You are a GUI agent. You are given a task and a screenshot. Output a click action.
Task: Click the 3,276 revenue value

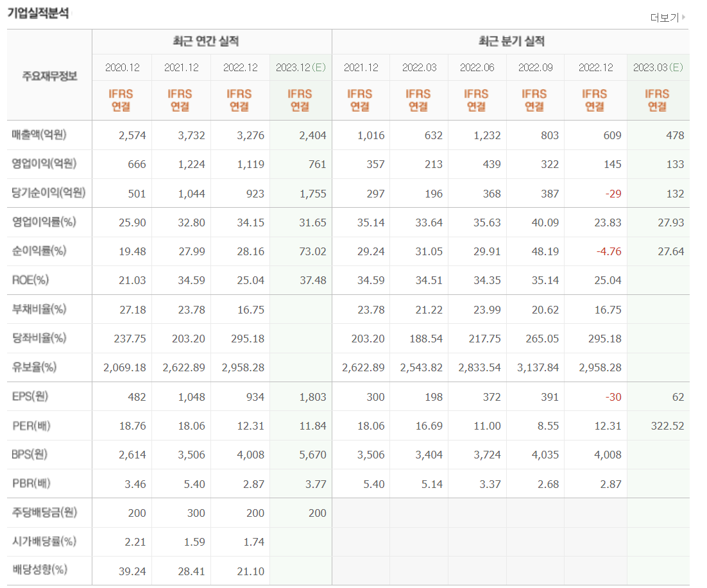point(250,136)
